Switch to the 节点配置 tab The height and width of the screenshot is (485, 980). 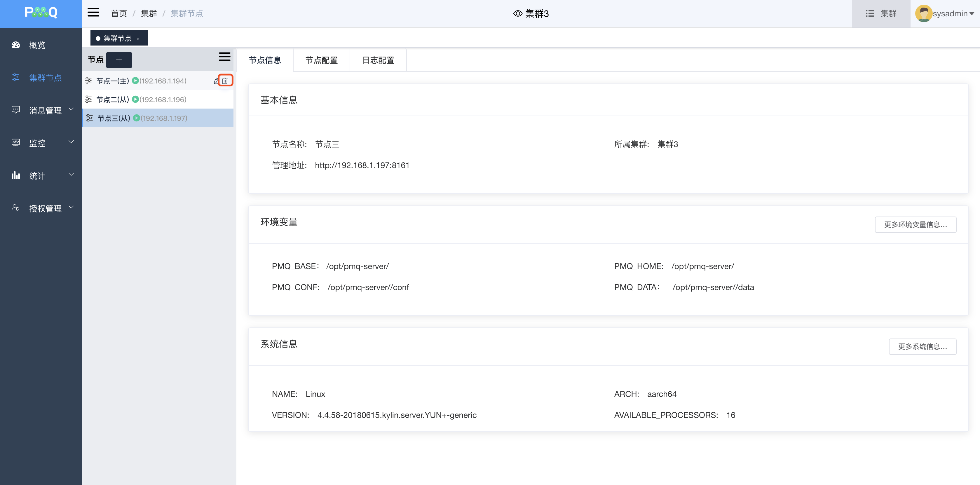tap(322, 60)
